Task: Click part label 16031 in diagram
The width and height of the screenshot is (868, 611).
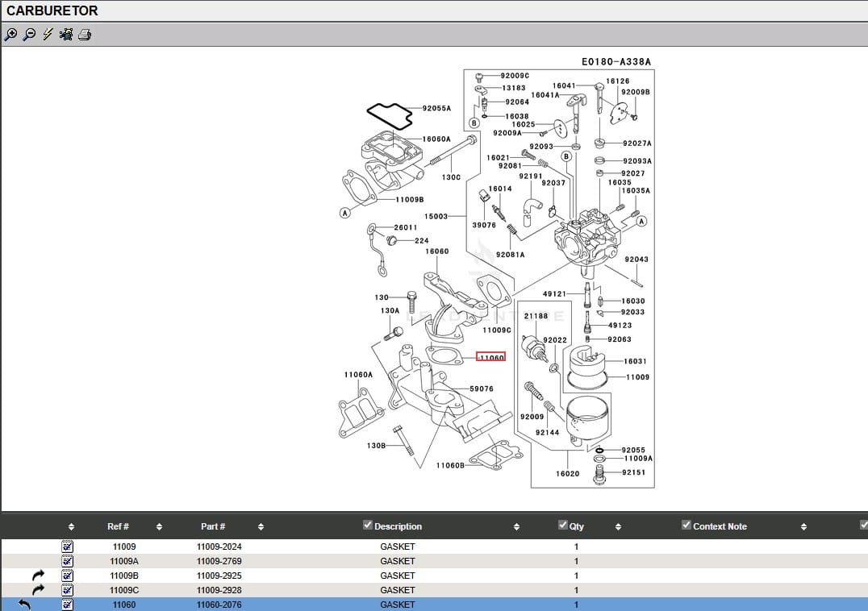Action: coord(635,362)
